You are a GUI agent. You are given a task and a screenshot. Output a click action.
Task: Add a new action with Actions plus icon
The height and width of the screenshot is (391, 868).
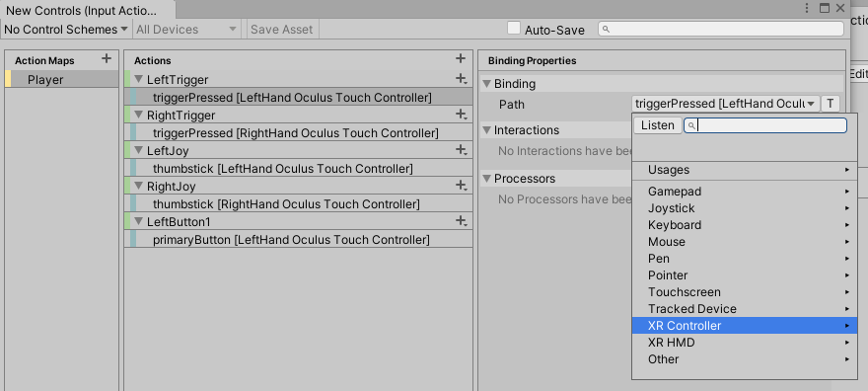point(460,58)
